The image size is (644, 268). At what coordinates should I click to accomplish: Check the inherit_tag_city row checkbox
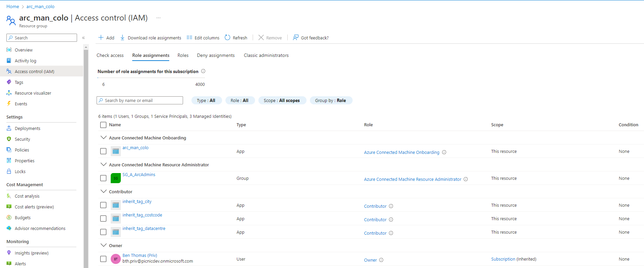[103, 205]
